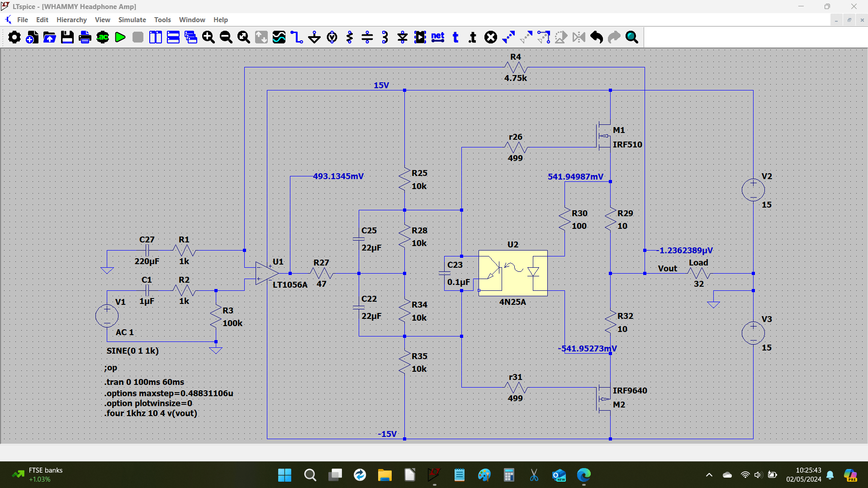Screen dimensions: 868x488
Task: Open simulation command editor (.ac icon)
Action: (x=103, y=37)
